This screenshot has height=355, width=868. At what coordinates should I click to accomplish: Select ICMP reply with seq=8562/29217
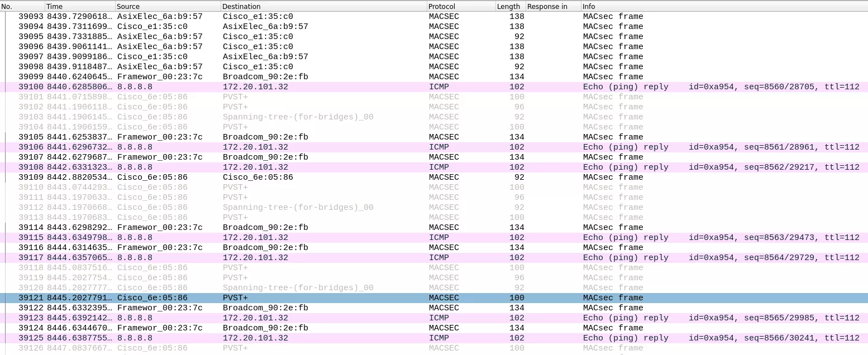434,167
